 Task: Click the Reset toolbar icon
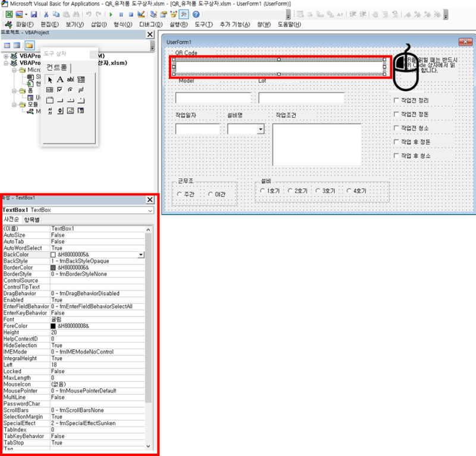click(x=131, y=15)
